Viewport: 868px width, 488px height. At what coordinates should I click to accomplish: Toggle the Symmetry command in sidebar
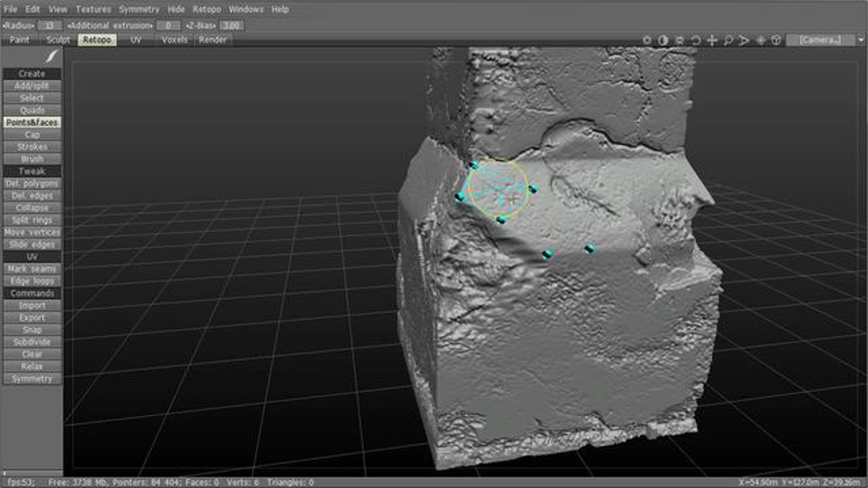pyautogui.click(x=32, y=379)
